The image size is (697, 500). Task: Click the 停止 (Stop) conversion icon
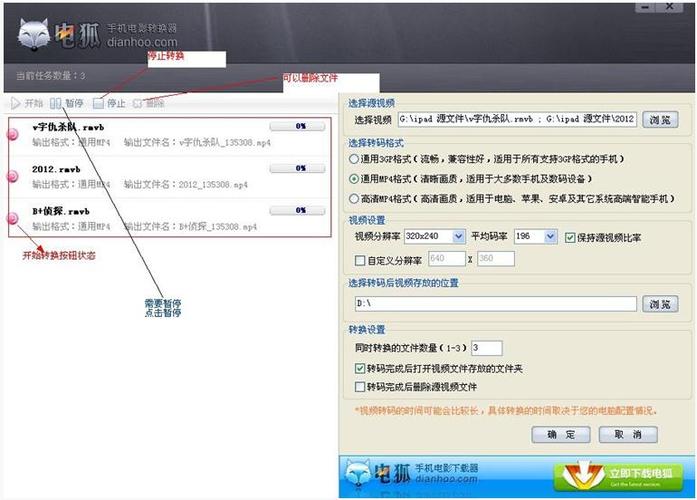pos(97,103)
